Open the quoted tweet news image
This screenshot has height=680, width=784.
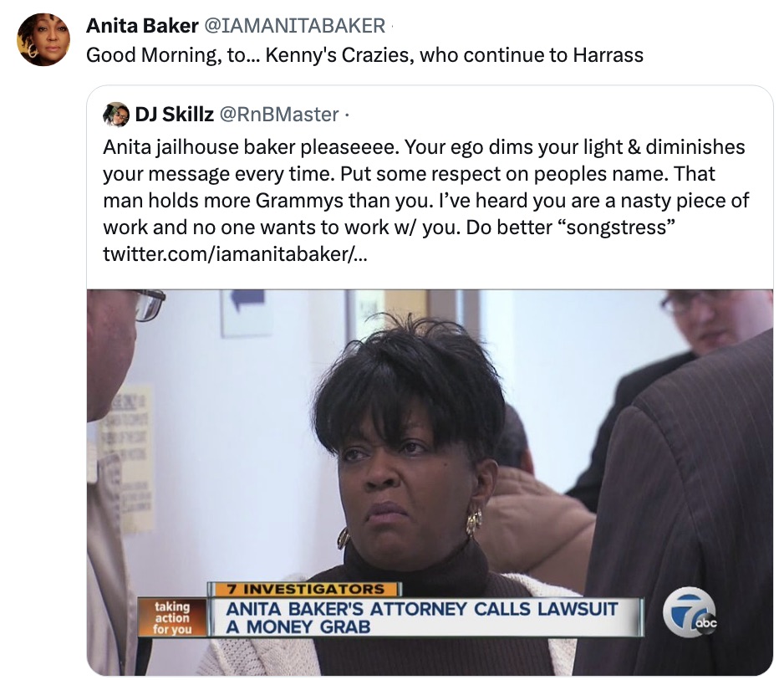[430, 483]
